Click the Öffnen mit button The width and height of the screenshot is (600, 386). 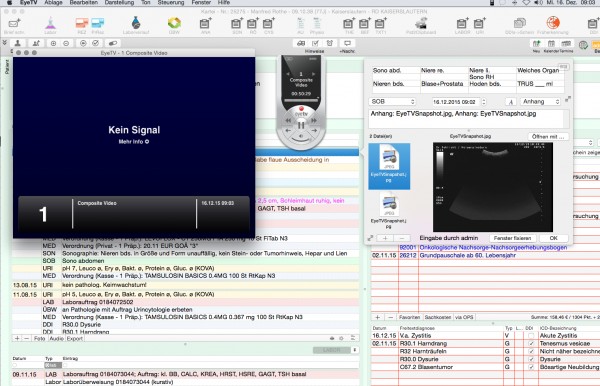[x=548, y=137]
